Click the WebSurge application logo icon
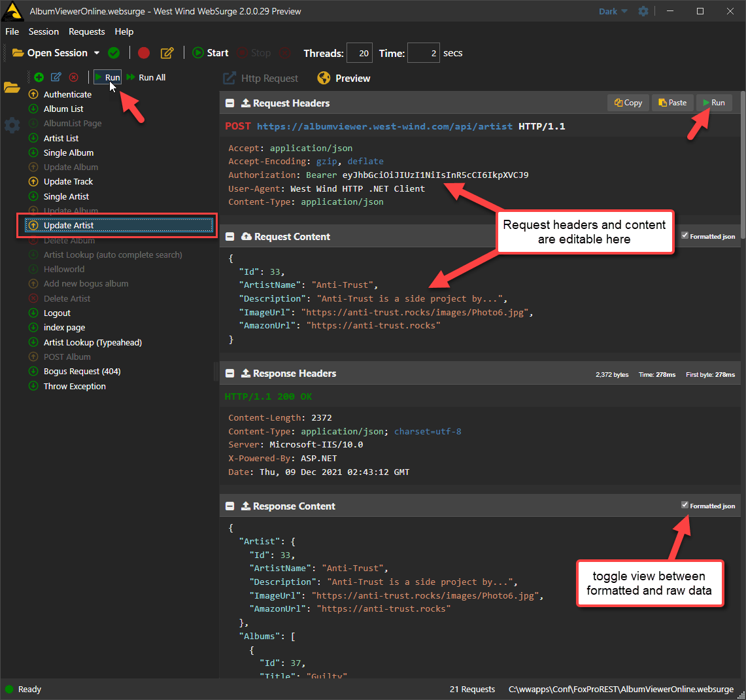This screenshot has height=700, width=746. [12, 11]
